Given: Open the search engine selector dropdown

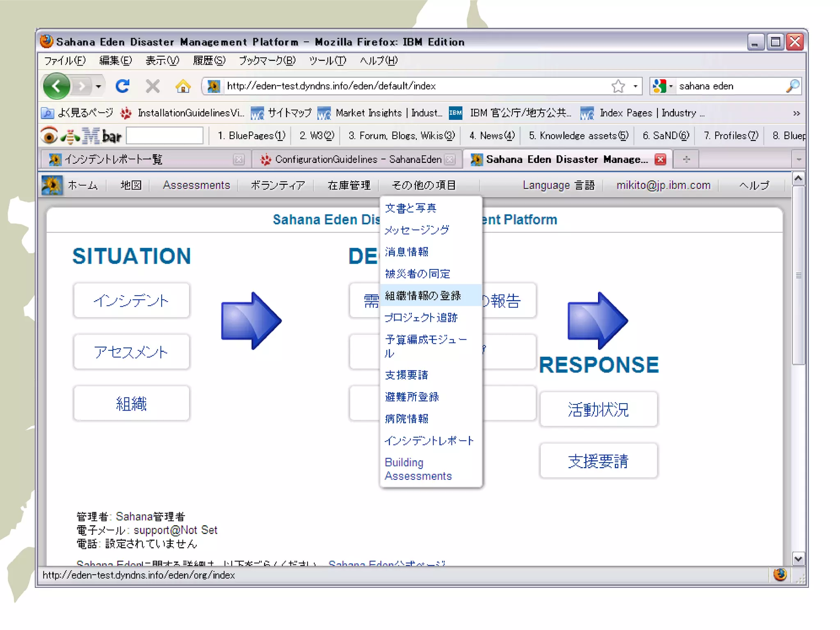Looking at the screenshot, I should [663, 86].
